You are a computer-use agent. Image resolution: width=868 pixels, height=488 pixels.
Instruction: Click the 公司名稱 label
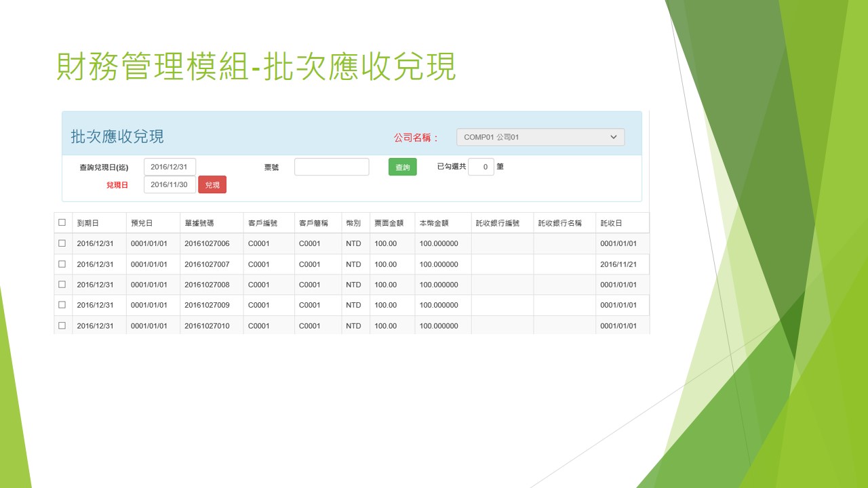coord(417,138)
